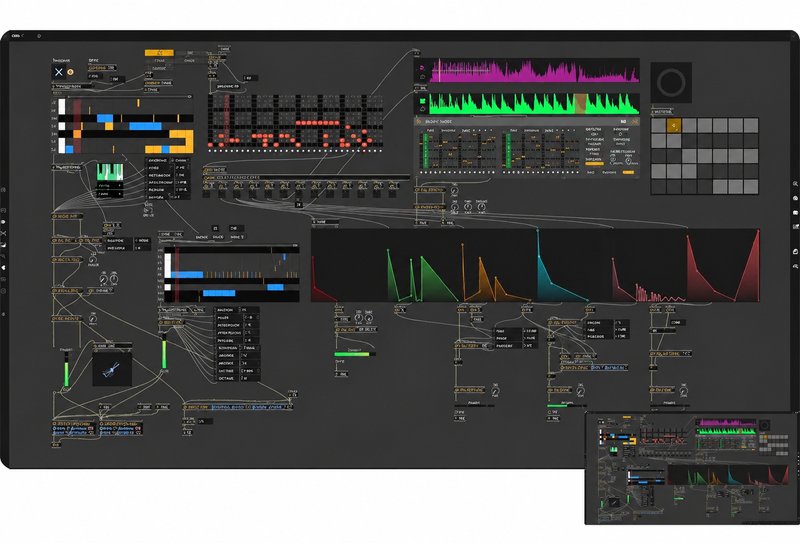The image size is (800, 543).
Task: Open the top dropdown in the OCTAVE menu column
Action: click(x=249, y=310)
